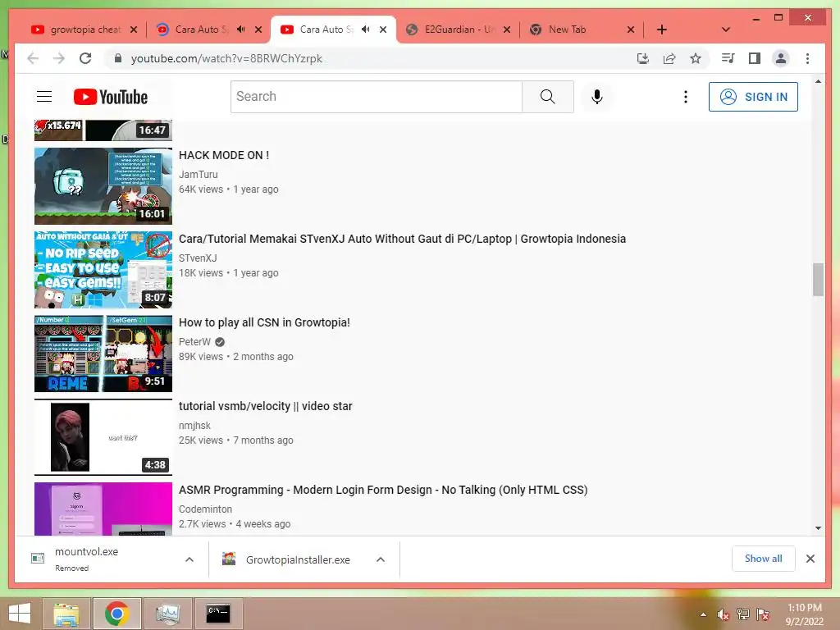This screenshot has width=840, height=630.
Task: Click the search magnifier button
Action: (x=547, y=97)
